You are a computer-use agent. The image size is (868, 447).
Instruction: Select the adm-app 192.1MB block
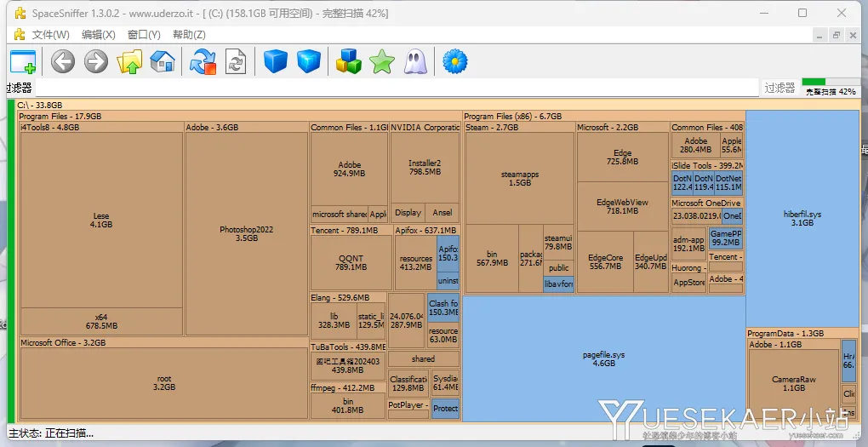[688, 244]
